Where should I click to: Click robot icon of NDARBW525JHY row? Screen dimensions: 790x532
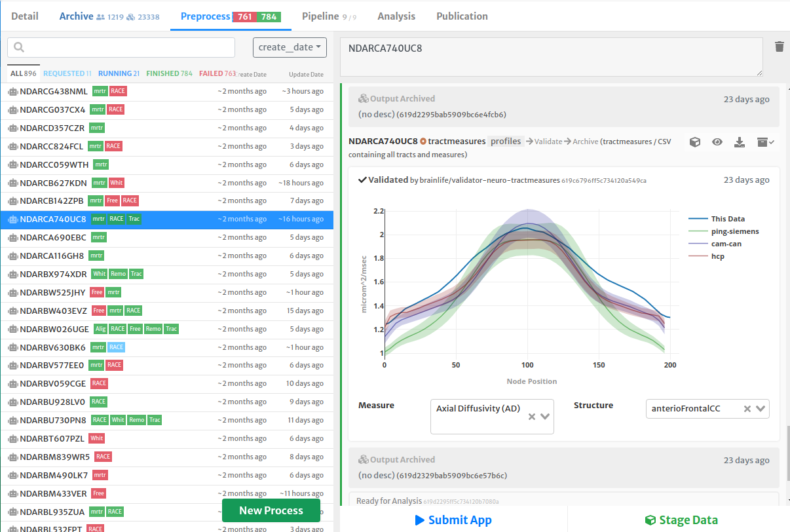pyautogui.click(x=12, y=292)
